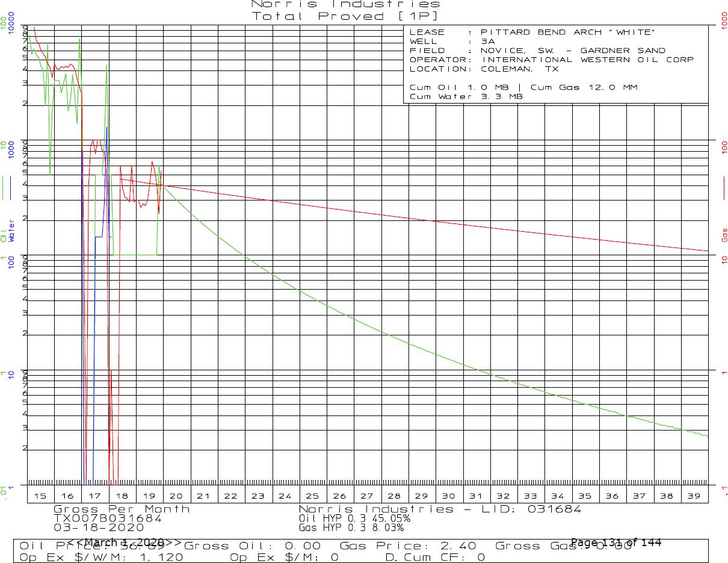Click the Gas Price 2.40 field

tap(408, 546)
